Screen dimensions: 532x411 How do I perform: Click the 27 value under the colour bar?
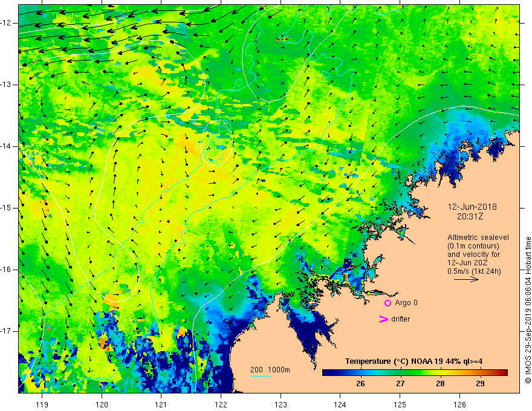point(400,384)
